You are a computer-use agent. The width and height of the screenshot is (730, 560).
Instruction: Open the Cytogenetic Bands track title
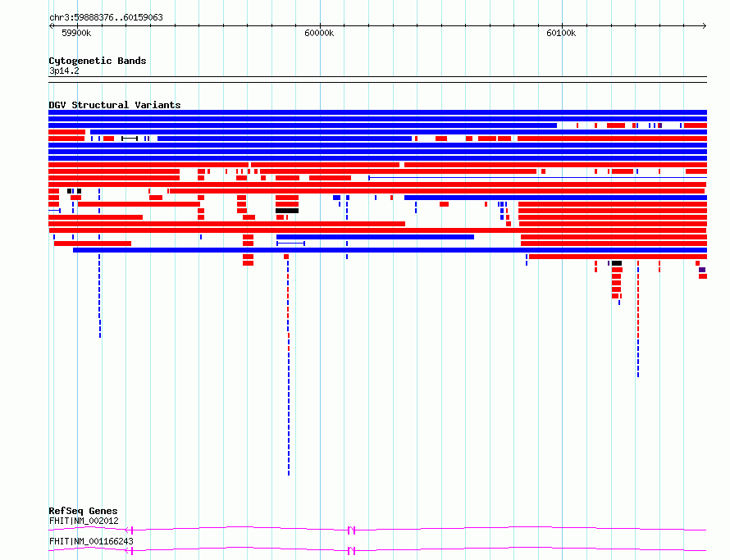pos(98,61)
